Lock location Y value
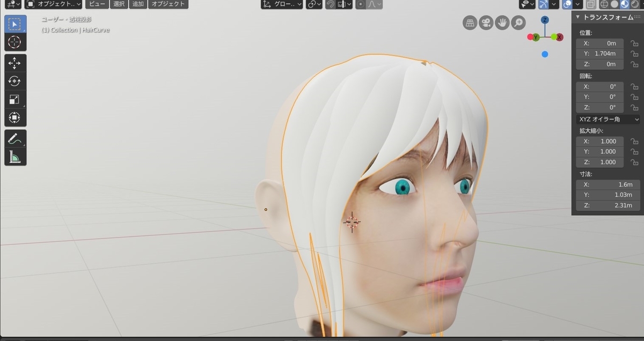 coord(634,54)
